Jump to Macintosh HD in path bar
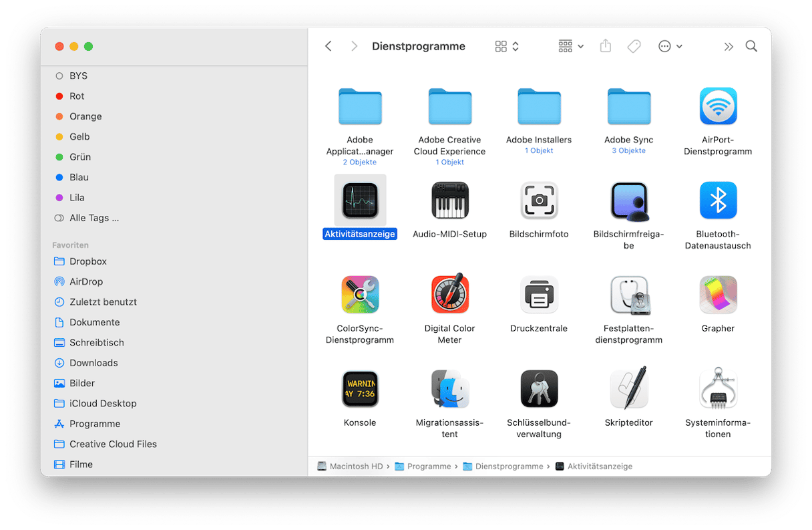 coord(350,467)
